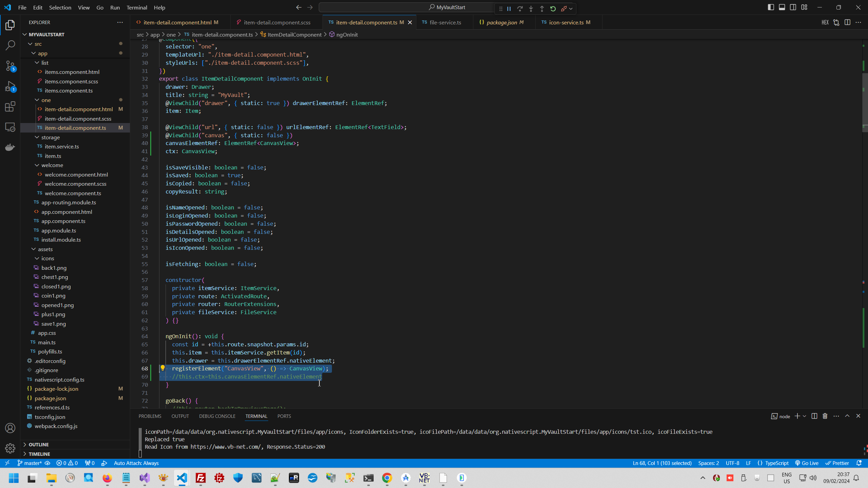Viewport: 868px width, 488px height.
Task: Kill the active node terminal
Action: coord(825,416)
